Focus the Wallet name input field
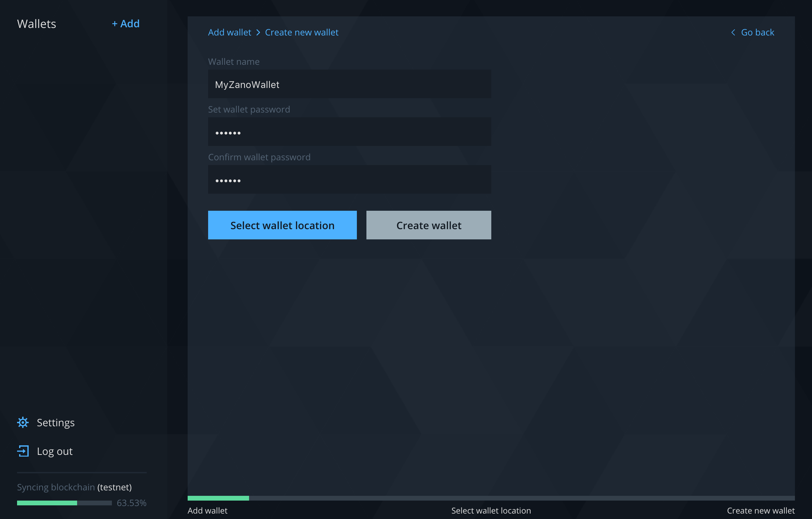Image resolution: width=812 pixels, height=519 pixels. pos(349,84)
